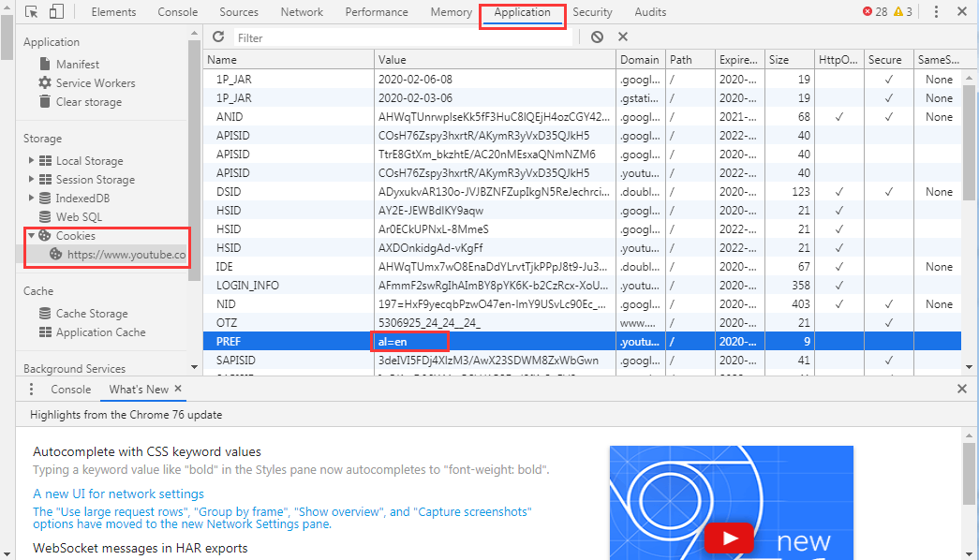Switch to the Security tab
979x560 pixels.
[x=592, y=12]
